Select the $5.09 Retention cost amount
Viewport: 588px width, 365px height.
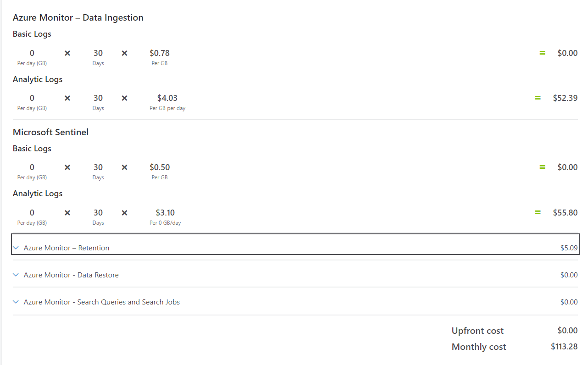coord(569,248)
